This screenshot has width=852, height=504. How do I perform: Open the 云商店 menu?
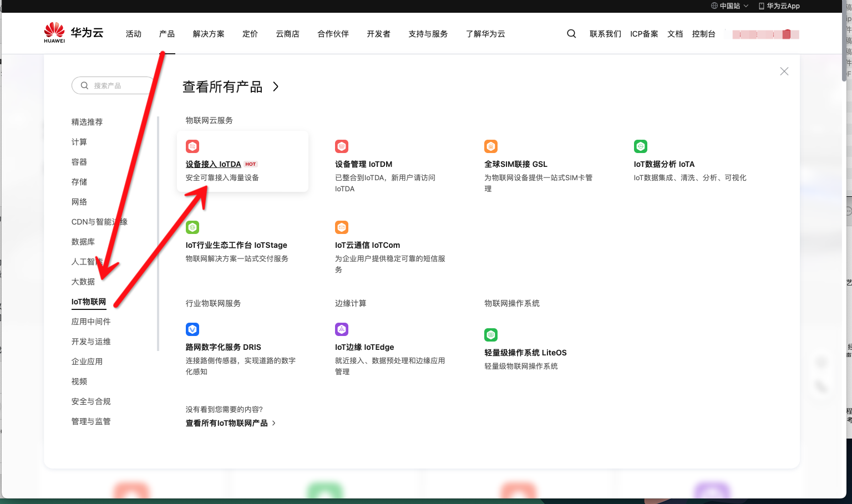288,34
